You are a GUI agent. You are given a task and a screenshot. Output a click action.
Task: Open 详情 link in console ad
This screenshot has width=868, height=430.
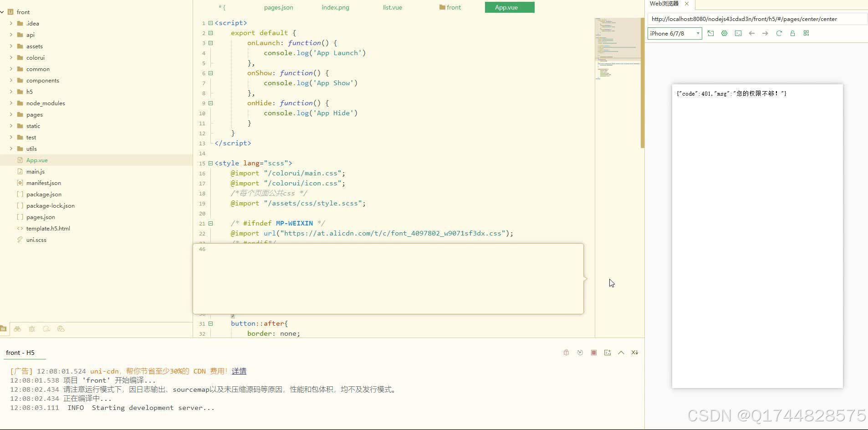(x=239, y=371)
